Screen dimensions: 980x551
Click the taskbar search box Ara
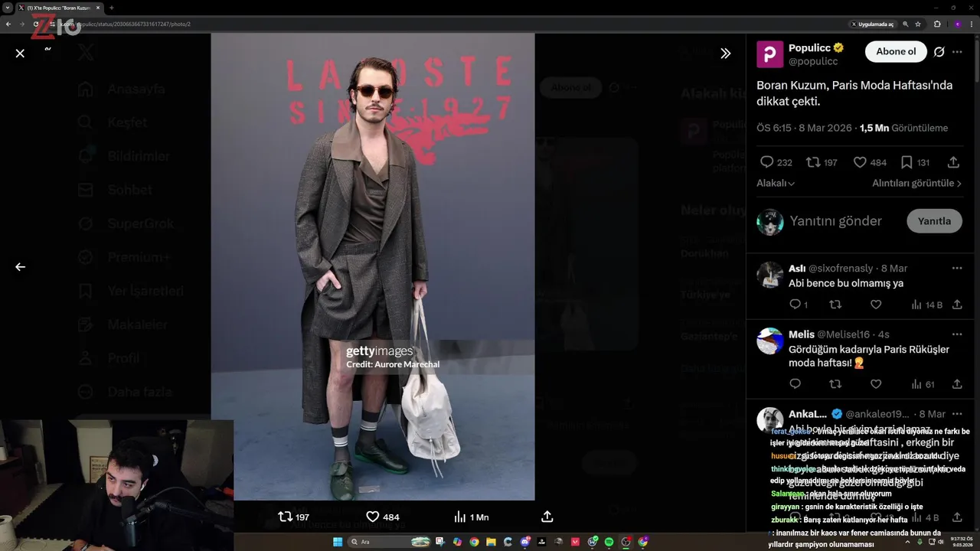click(389, 542)
